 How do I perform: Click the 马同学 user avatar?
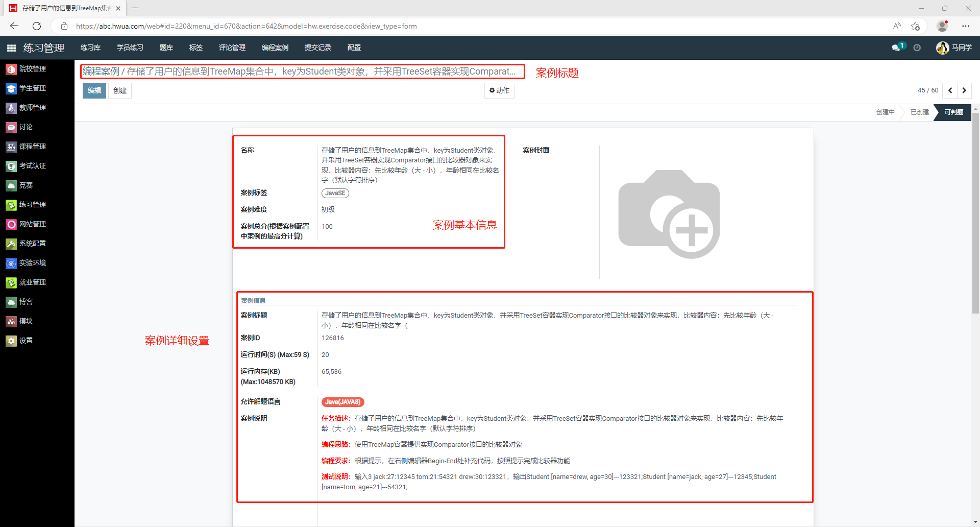[x=942, y=47]
